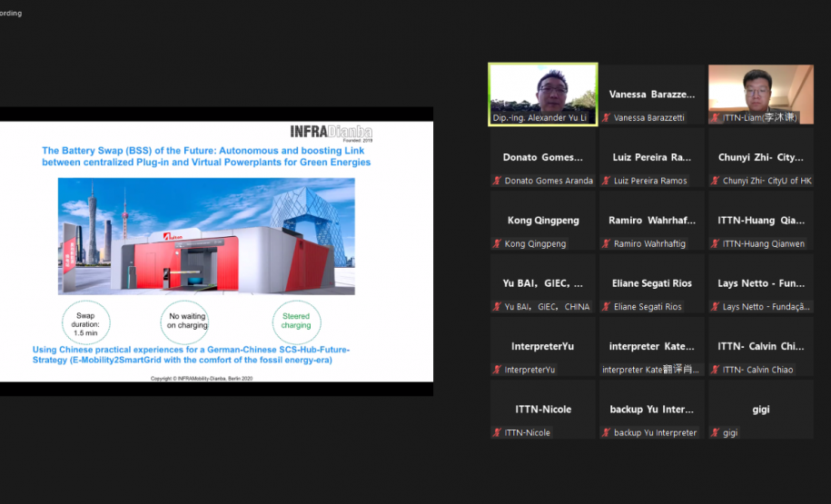Click muted mic icon beside ITTN-Nicole name
This screenshot has height=504, width=831.
[x=497, y=432]
